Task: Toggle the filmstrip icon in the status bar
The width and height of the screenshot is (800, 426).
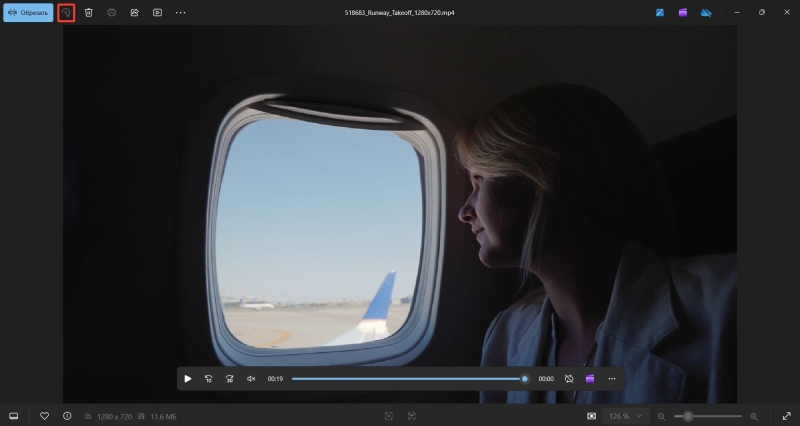Action: pos(14,416)
